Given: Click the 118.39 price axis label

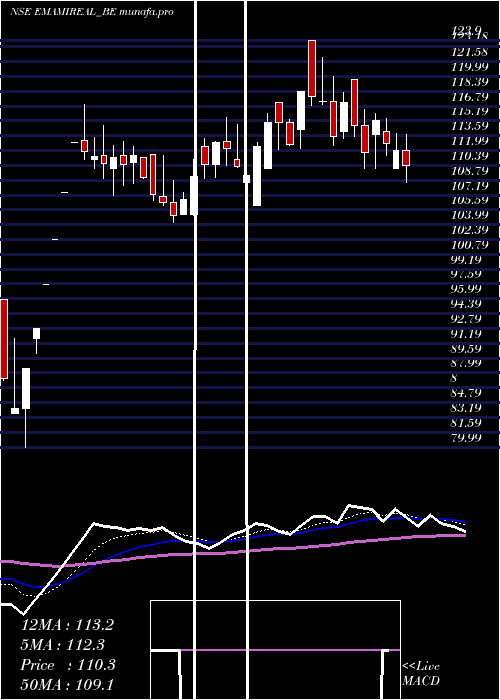Looking at the screenshot, I should [x=469, y=82].
